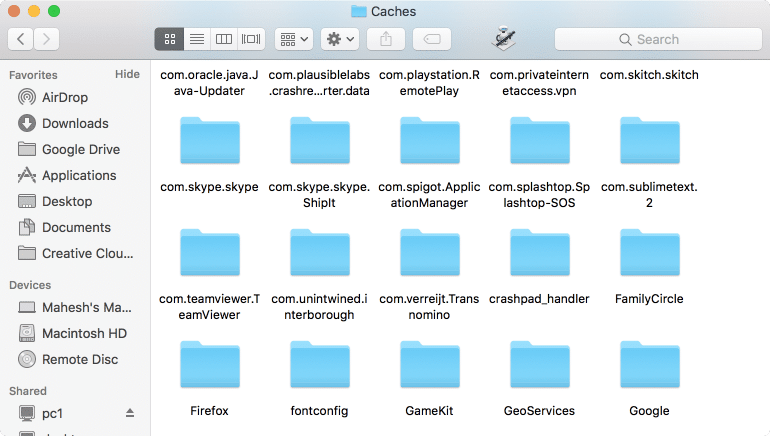Select the com.unintwined.interborough folder
Image resolution: width=770 pixels, height=436 pixels.
pyautogui.click(x=320, y=253)
